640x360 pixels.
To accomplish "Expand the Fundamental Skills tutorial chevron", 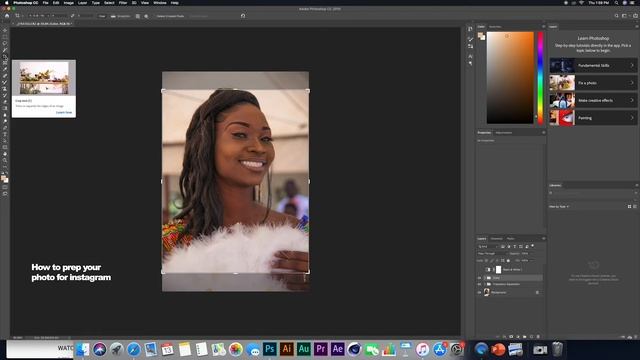I will tap(632, 65).
